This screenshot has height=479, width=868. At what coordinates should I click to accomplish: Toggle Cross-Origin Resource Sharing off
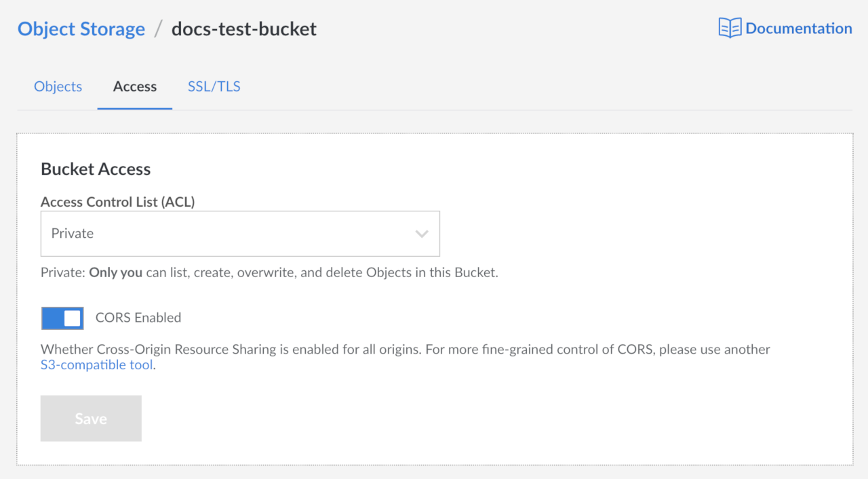(x=62, y=318)
